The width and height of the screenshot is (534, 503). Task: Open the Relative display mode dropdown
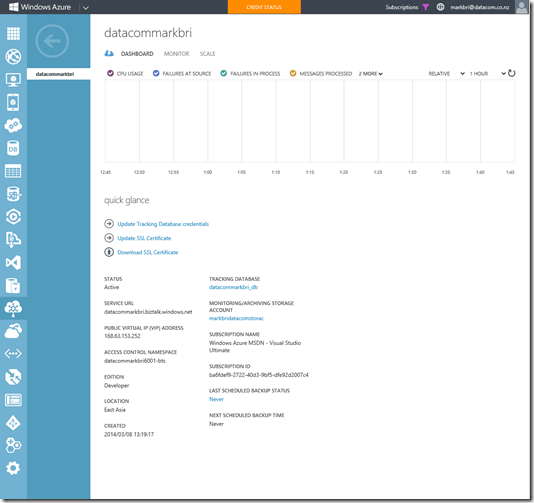[x=446, y=74]
